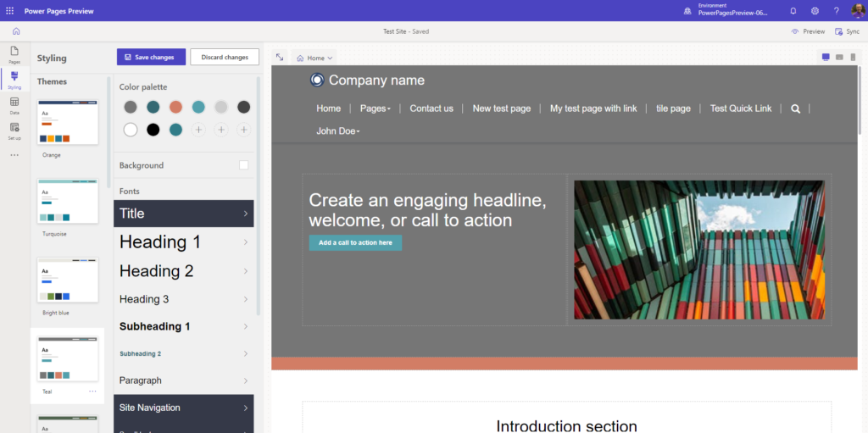The image size is (868, 433).
Task: Switch to tablet viewport icon
Action: (839, 57)
